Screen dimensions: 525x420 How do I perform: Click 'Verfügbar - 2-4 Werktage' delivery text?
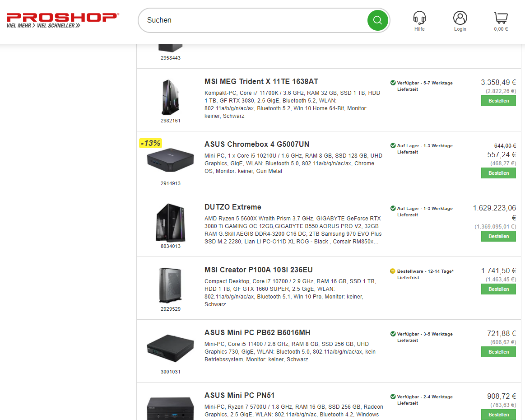point(424,397)
